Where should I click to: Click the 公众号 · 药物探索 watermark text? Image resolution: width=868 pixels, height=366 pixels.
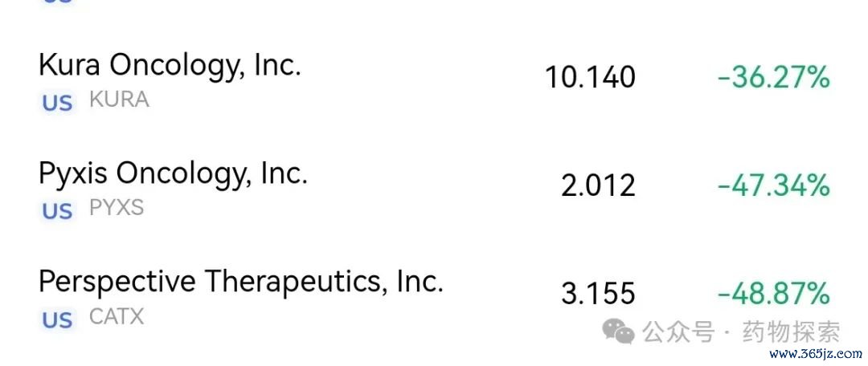coord(741,331)
